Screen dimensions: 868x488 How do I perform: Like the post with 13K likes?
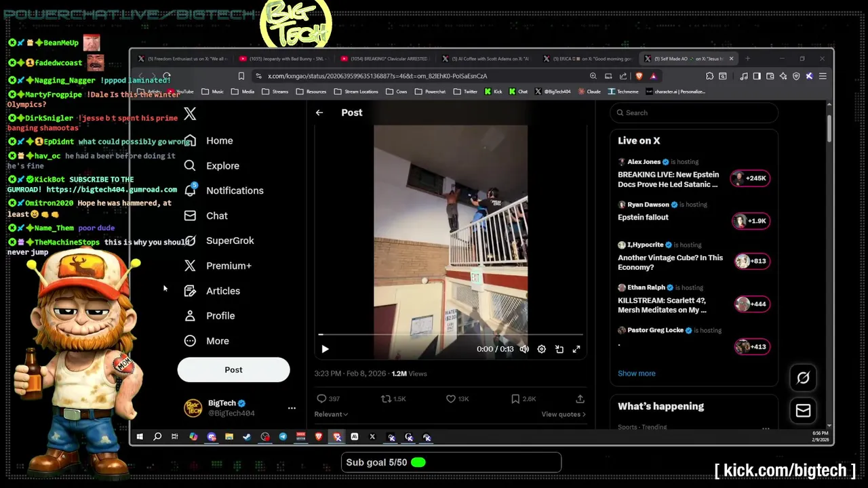point(458,399)
